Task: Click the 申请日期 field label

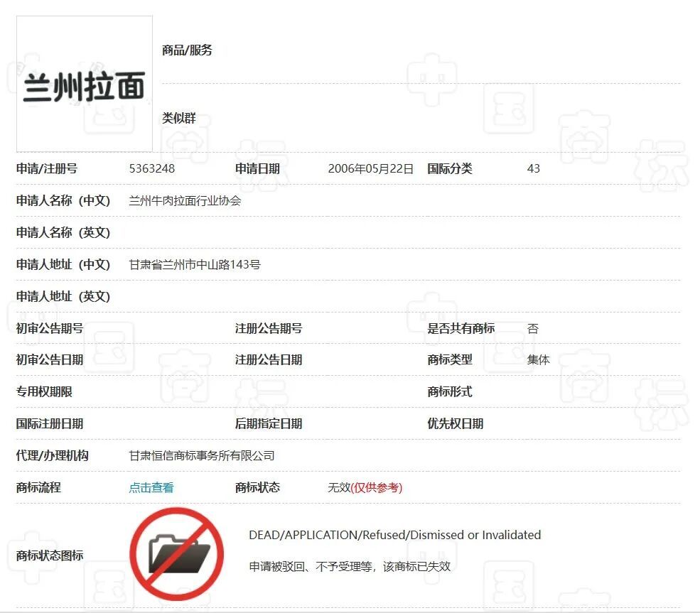Action: pyautogui.click(x=257, y=168)
